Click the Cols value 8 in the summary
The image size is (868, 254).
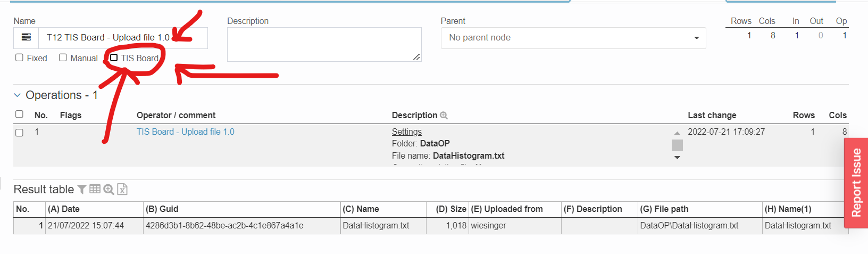[773, 35]
